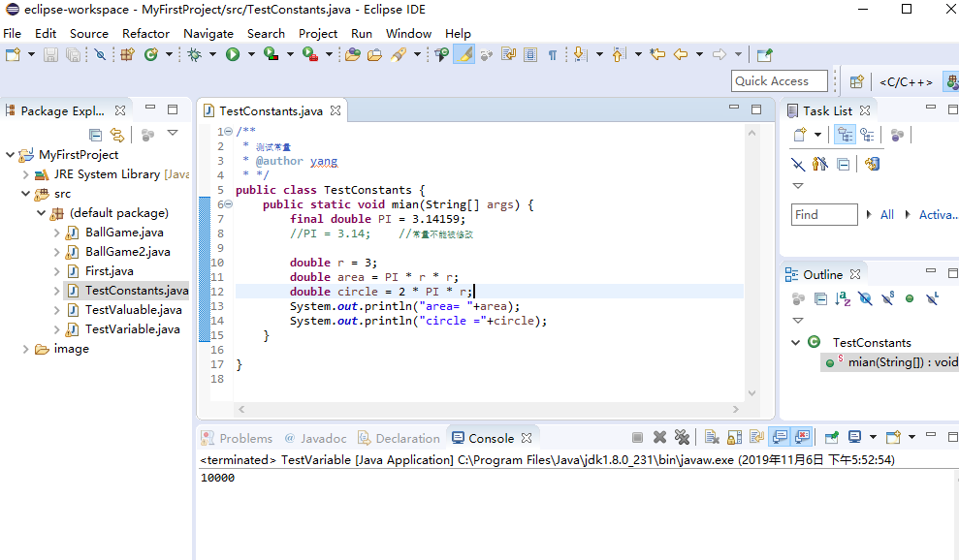Click the Open Perspective icon
Screen dimensions: 959x560
point(857,81)
